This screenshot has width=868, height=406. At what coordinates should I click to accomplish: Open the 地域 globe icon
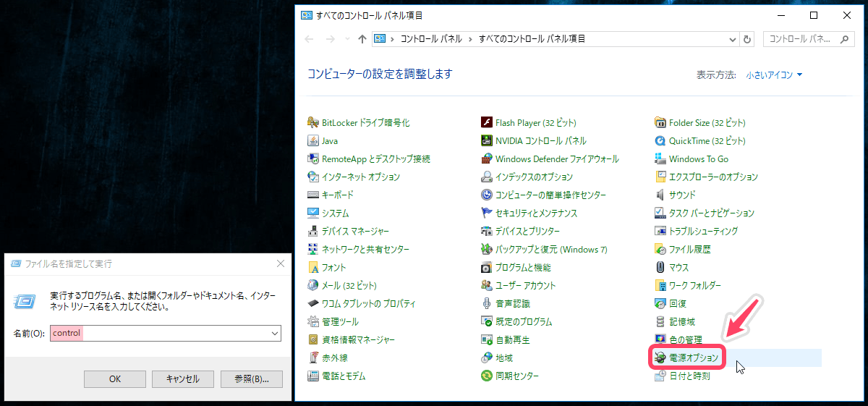tap(487, 358)
